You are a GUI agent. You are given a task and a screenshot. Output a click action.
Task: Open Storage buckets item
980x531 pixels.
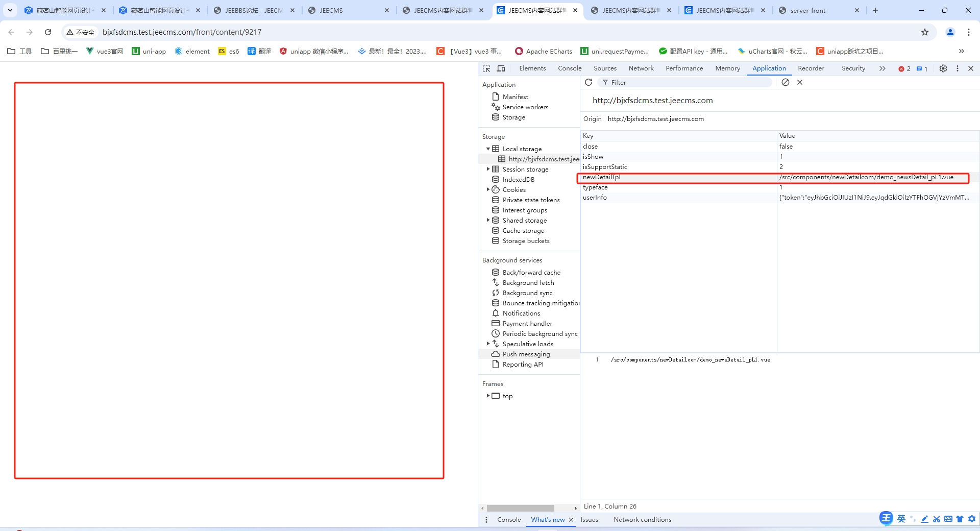coord(526,240)
